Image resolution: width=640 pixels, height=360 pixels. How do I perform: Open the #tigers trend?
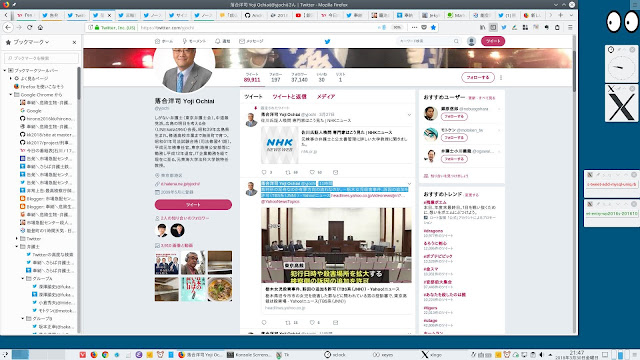[x=430, y=308]
